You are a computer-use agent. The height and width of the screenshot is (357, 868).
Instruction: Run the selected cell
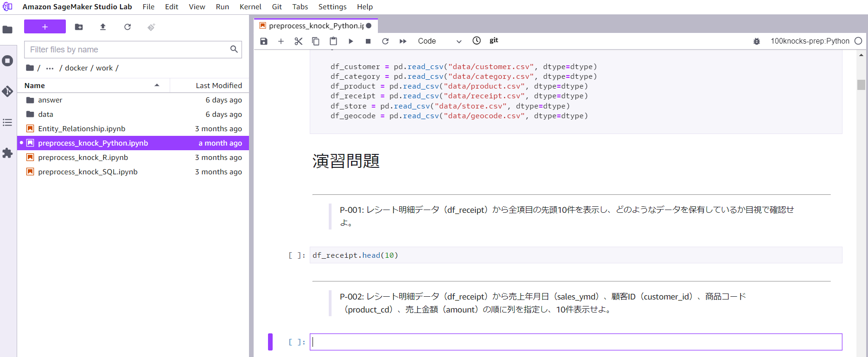click(351, 41)
